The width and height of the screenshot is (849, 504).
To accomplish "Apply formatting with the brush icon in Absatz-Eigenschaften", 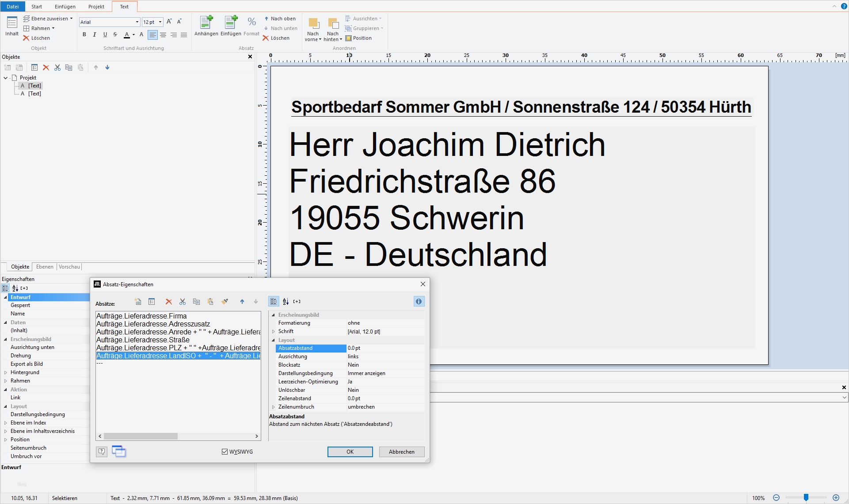I will [225, 302].
